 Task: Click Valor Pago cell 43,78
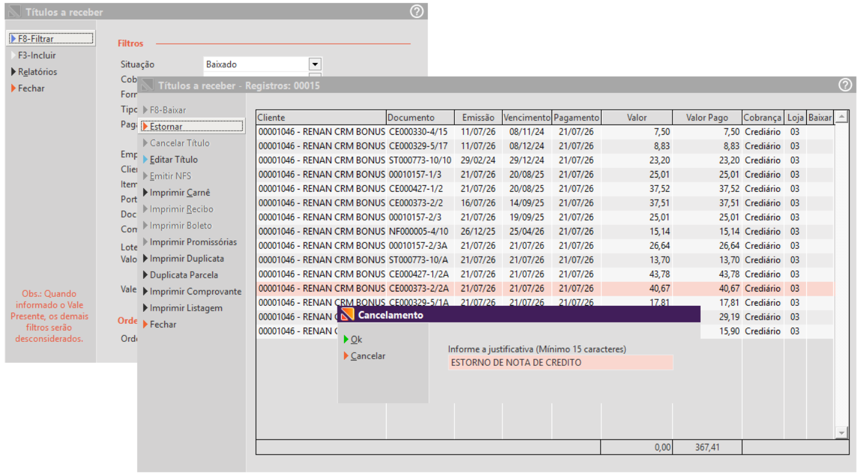pos(707,274)
